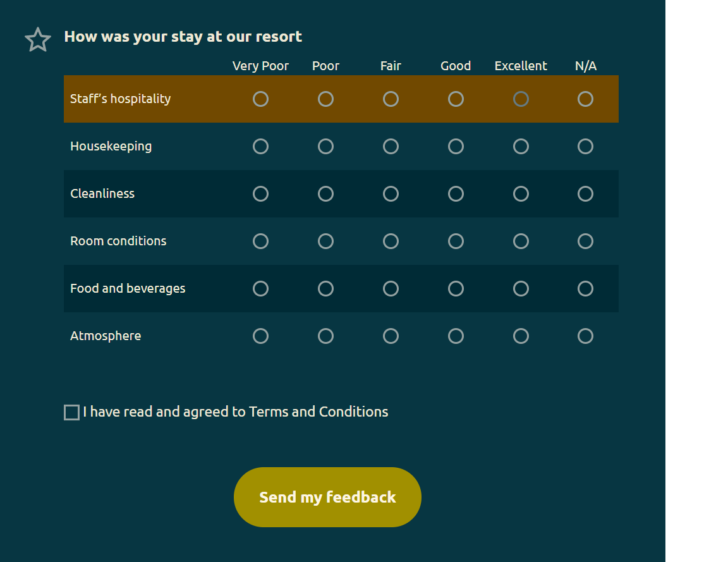Tick the Terms and Conditions checkbox

72,413
